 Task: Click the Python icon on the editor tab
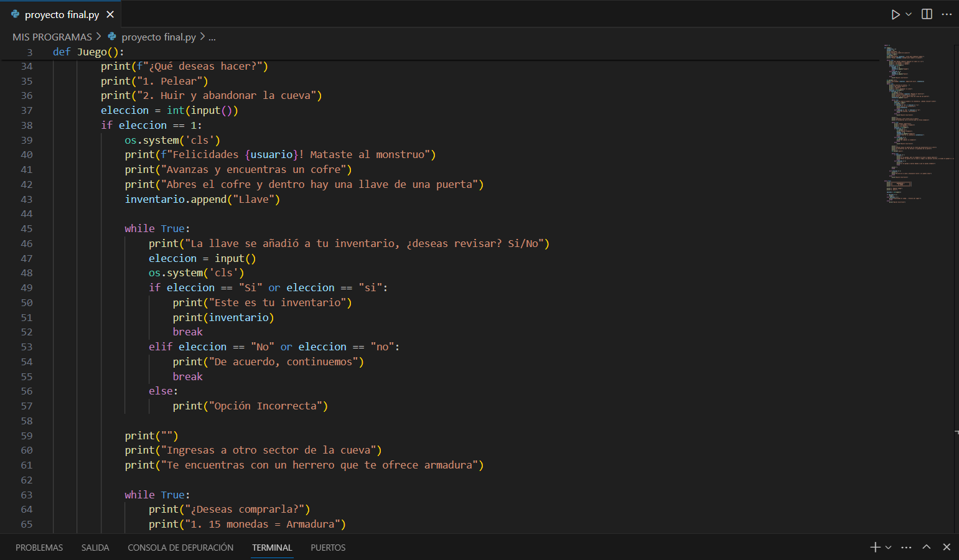coord(16,14)
